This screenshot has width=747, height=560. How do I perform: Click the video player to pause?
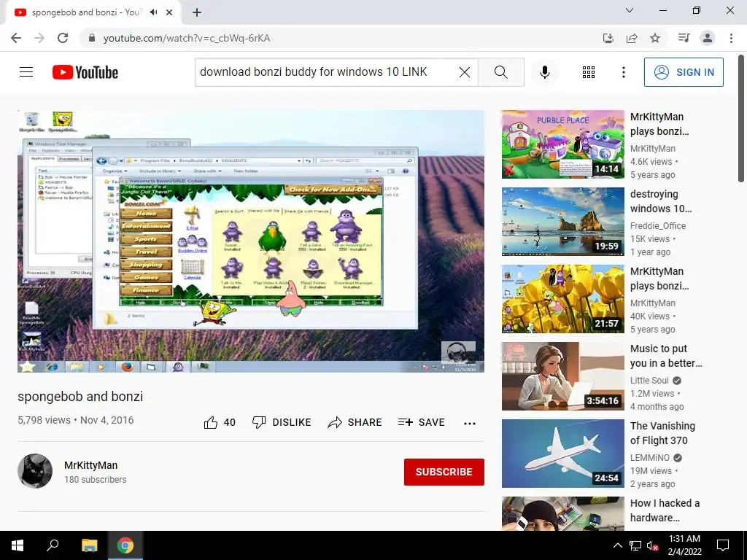point(251,241)
